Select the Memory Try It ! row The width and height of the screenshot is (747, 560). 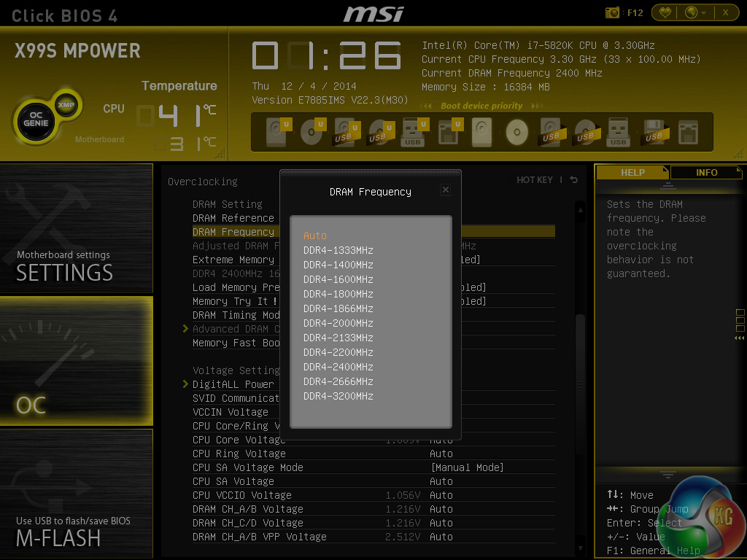pos(373,301)
